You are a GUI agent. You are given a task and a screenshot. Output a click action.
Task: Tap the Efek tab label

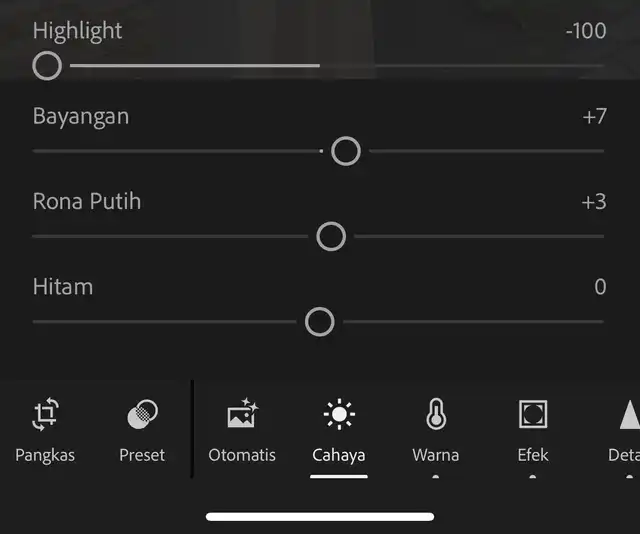pyautogui.click(x=533, y=455)
